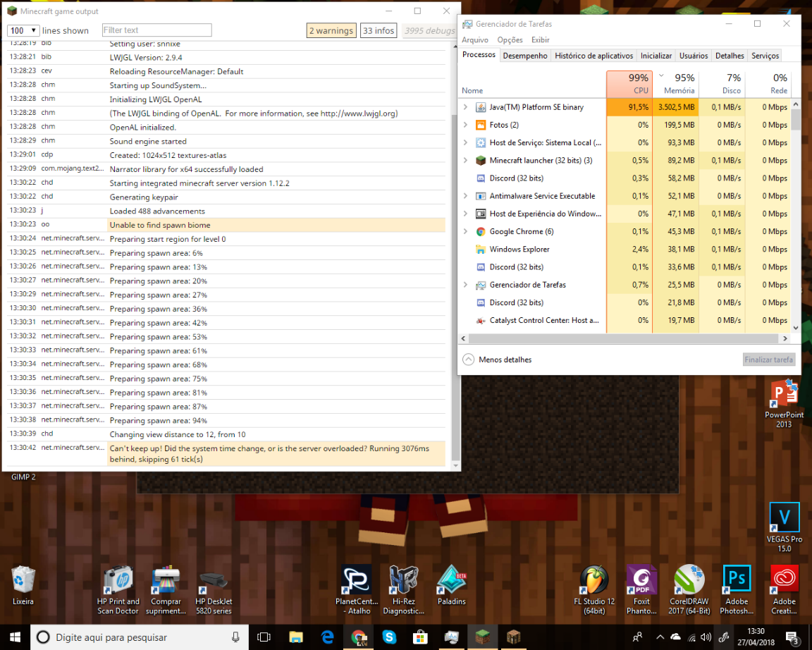Launch PlanetCenter Atalho desktop shortcut
Viewport: 812px width, 650px height.
[x=356, y=589]
